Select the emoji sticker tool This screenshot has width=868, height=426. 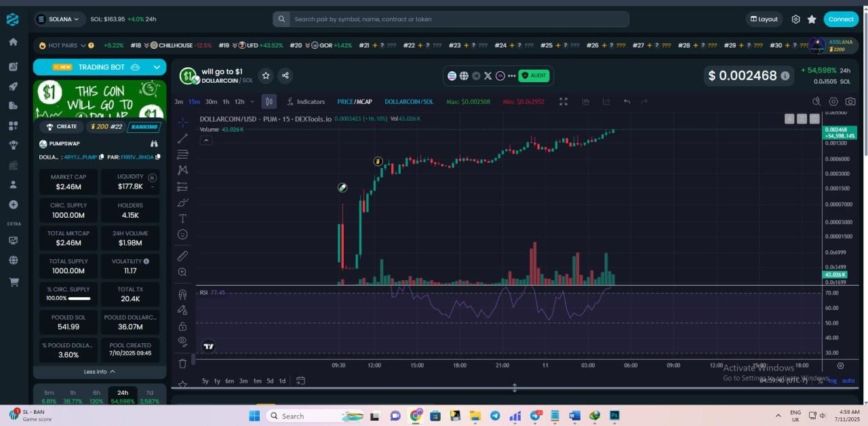pyautogui.click(x=182, y=235)
